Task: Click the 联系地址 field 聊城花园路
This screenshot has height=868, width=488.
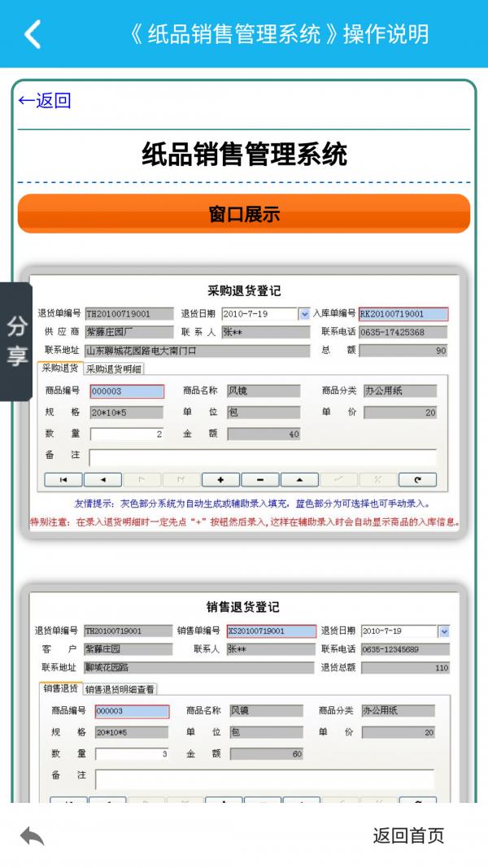Action: click(198, 668)
